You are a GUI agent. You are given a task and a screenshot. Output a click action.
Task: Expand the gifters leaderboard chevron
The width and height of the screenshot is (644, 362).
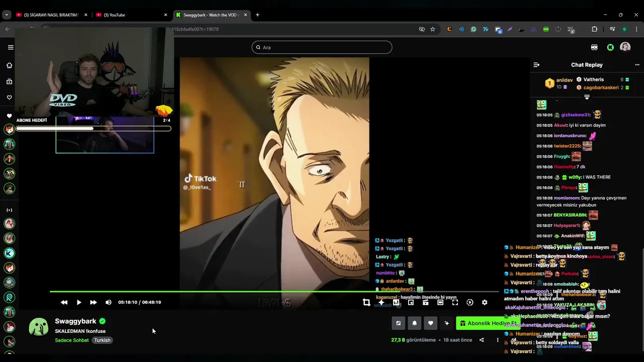(587, 97)
